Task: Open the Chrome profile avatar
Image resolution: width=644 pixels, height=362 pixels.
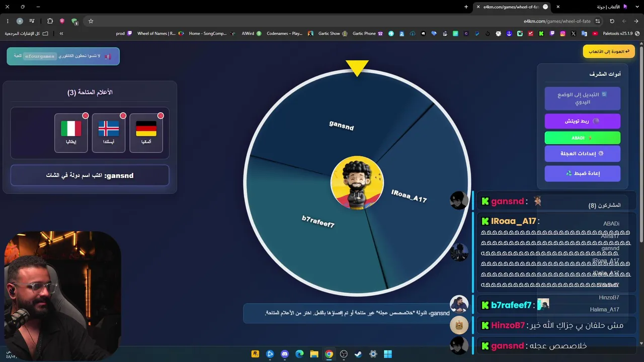Action: pyautogui.click(x=20, y=21)
